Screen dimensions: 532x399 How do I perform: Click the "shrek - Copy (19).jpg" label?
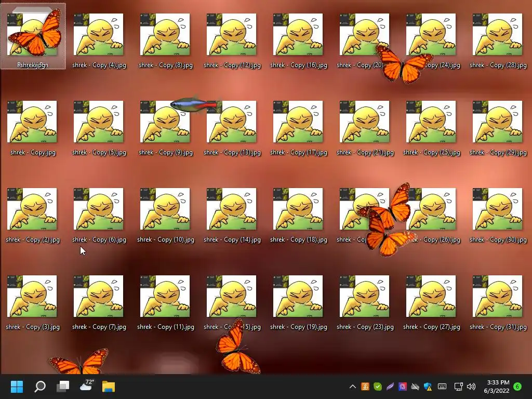(x=299, y=327)
